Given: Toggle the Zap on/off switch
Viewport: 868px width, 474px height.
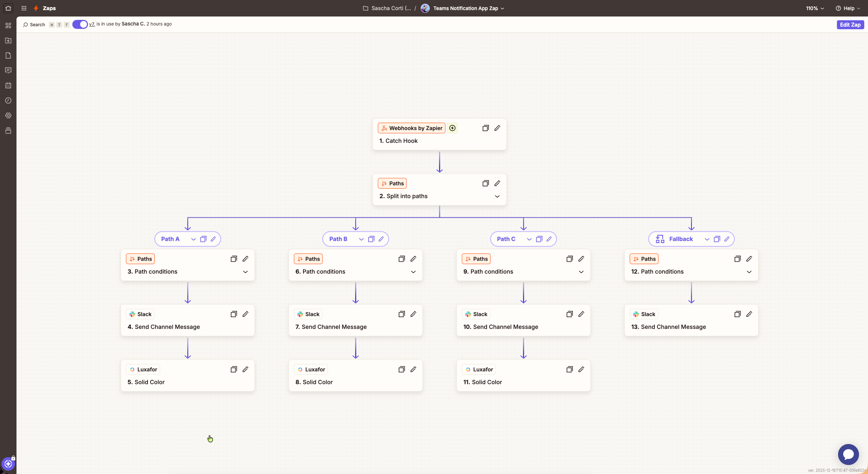Looking at the screenshot, I should coord(80,24).
